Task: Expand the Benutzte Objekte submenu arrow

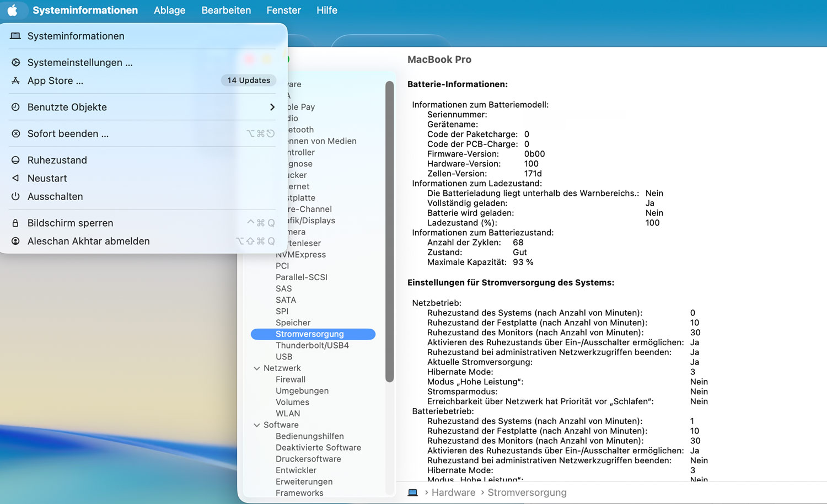Action: (x=272, y=107)
